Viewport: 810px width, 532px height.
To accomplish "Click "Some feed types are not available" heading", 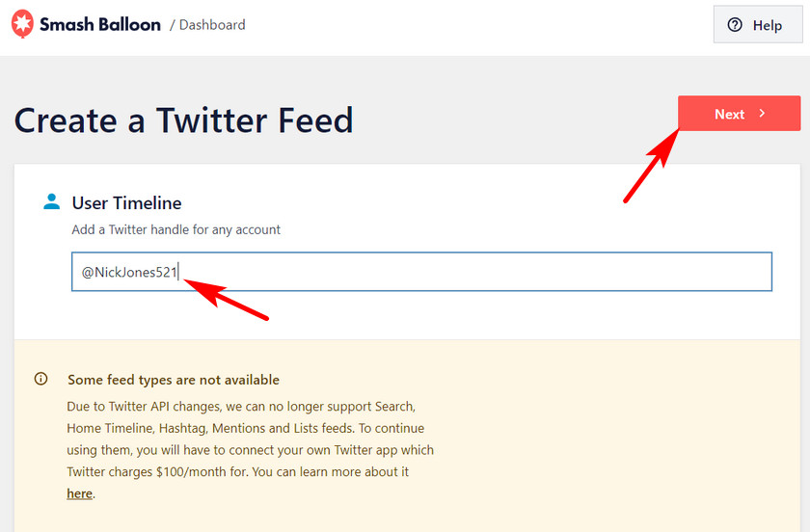I will (174, 380).
